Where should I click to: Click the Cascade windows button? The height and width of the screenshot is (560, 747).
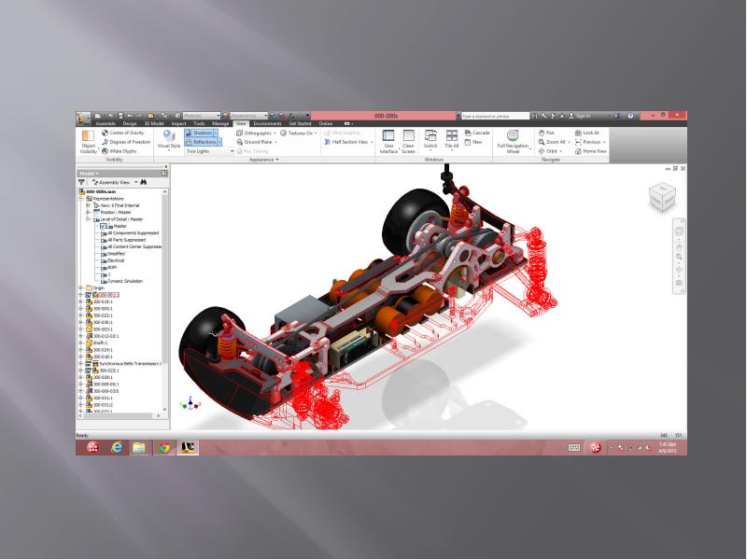click(x=478, y=133)
